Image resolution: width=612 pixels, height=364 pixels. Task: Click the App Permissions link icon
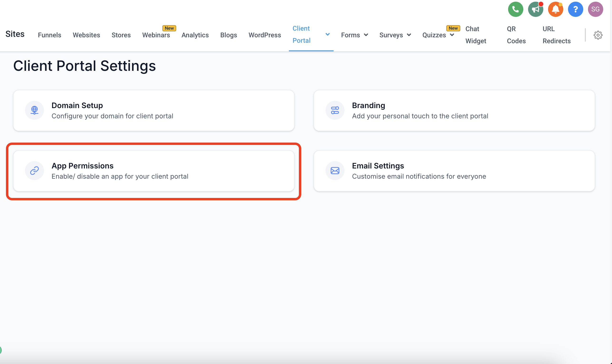coord(34,171)
